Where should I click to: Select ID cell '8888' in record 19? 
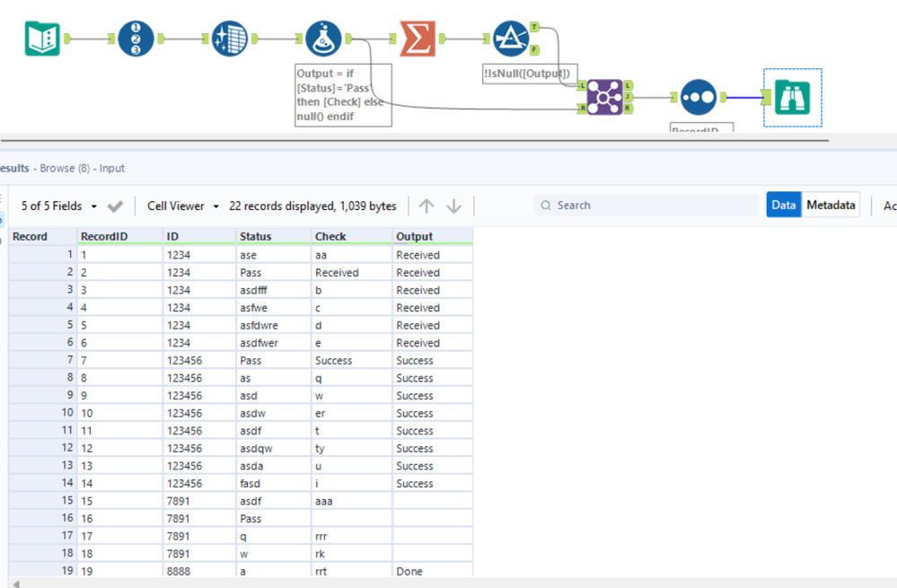[199, 571]
